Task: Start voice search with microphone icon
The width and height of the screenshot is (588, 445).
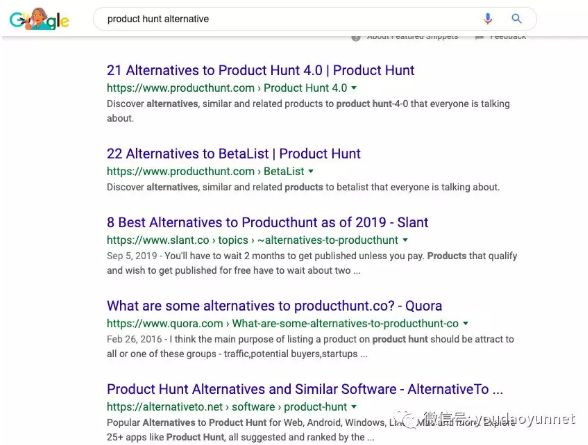Action: pos(488,18)
